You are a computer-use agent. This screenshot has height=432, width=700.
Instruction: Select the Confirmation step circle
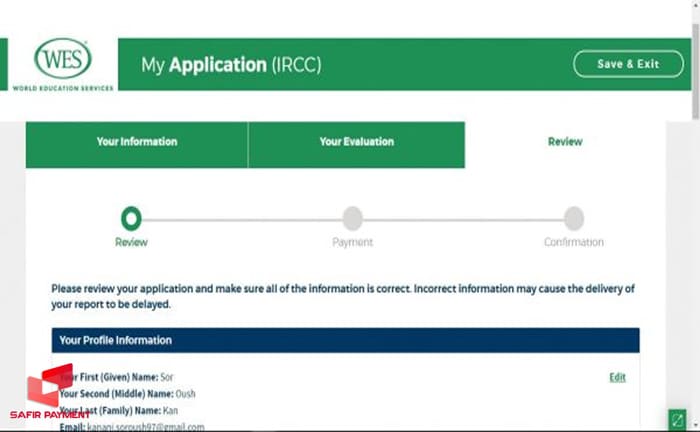573,218
